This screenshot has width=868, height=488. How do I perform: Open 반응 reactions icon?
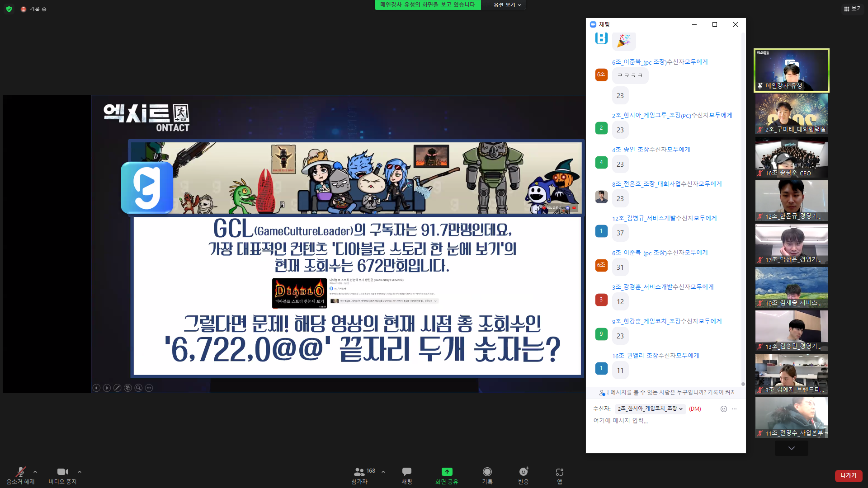tap(524, 472)
